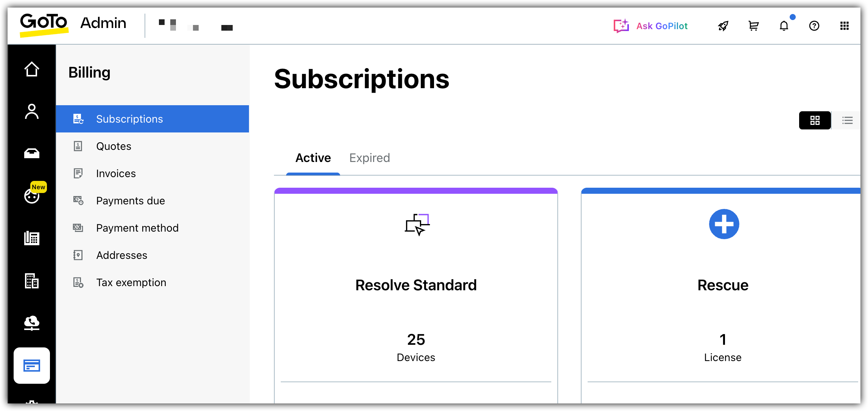Click the GoTo logo

(x=44, y=24)
